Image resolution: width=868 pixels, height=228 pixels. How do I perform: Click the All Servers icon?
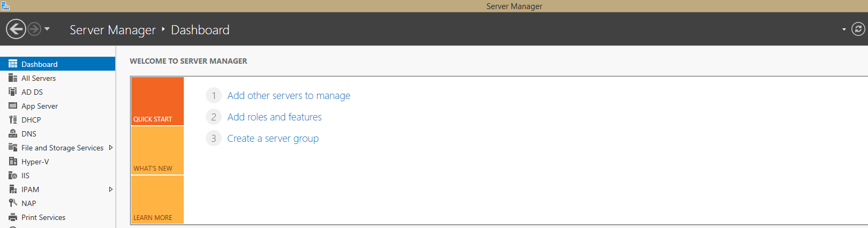13,78
